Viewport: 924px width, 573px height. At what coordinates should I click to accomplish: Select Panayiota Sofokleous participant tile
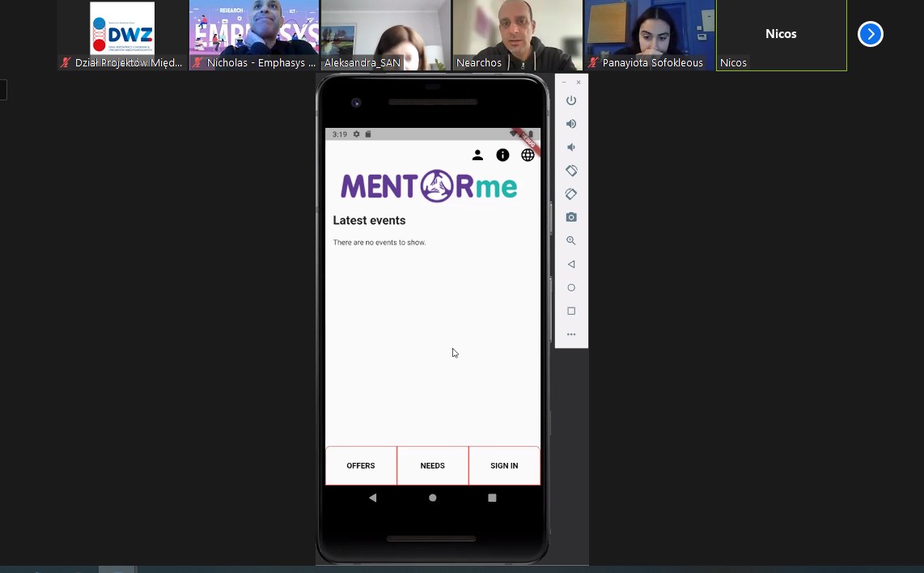(650, 35)
